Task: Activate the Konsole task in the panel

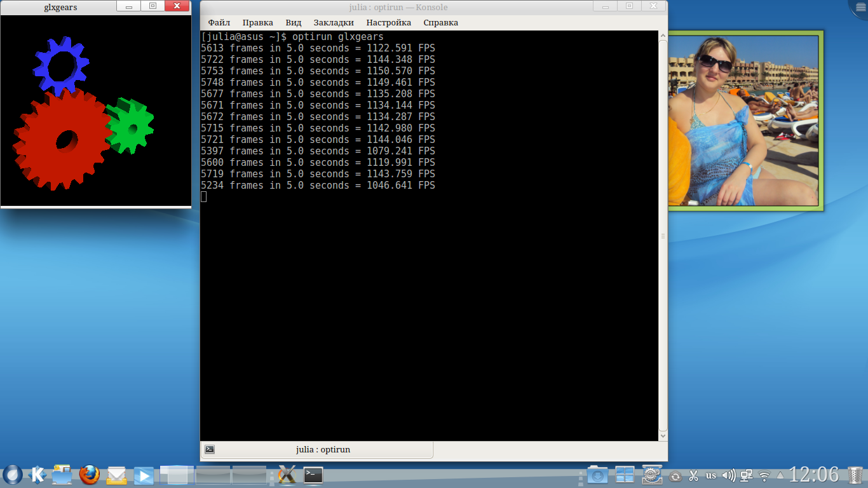Action: [313, 475]
